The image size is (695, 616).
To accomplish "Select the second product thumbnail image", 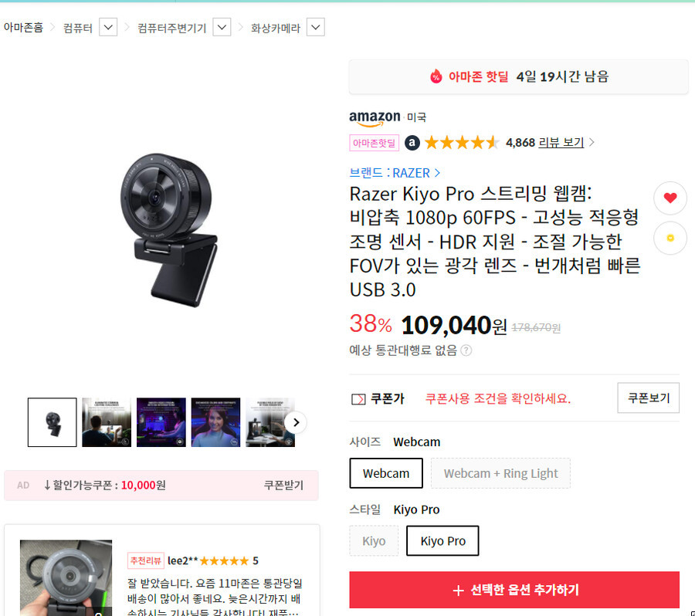I will (x=107, y=422).
